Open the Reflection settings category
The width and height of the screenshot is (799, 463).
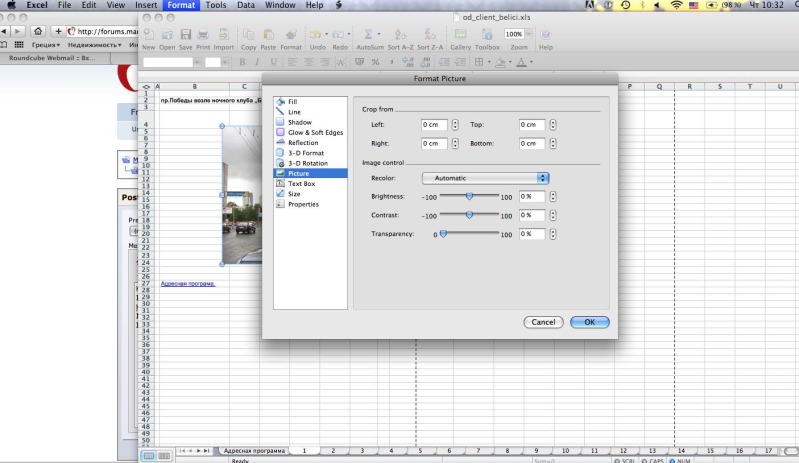303,143
